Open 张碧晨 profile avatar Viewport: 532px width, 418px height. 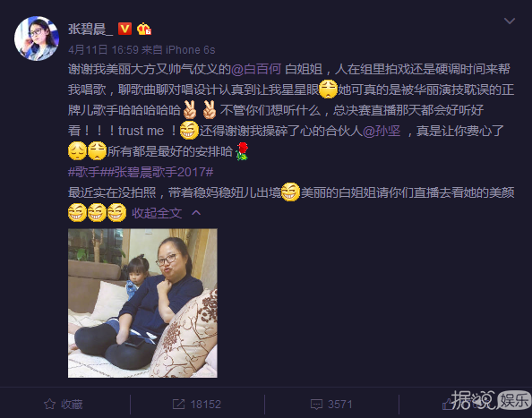(x=37, y=38)
